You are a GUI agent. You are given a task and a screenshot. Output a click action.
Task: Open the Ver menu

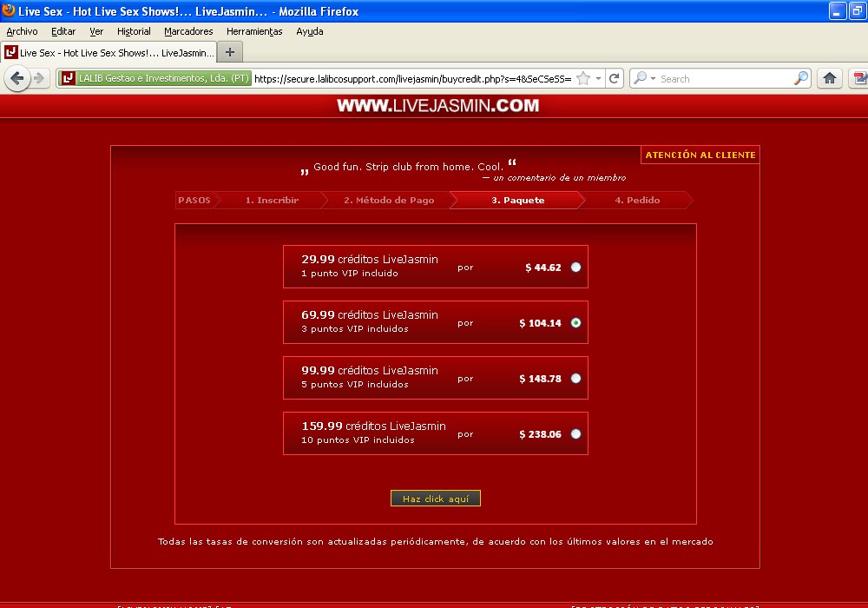tap(96, 31)
